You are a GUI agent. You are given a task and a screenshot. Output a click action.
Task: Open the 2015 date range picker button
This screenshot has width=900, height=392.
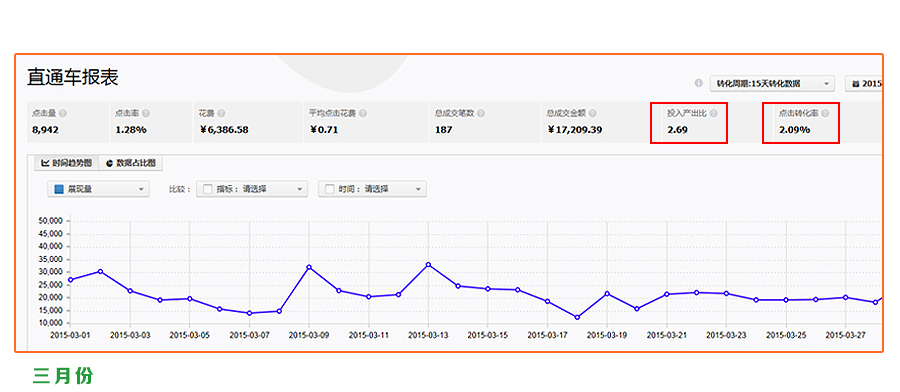864,84
